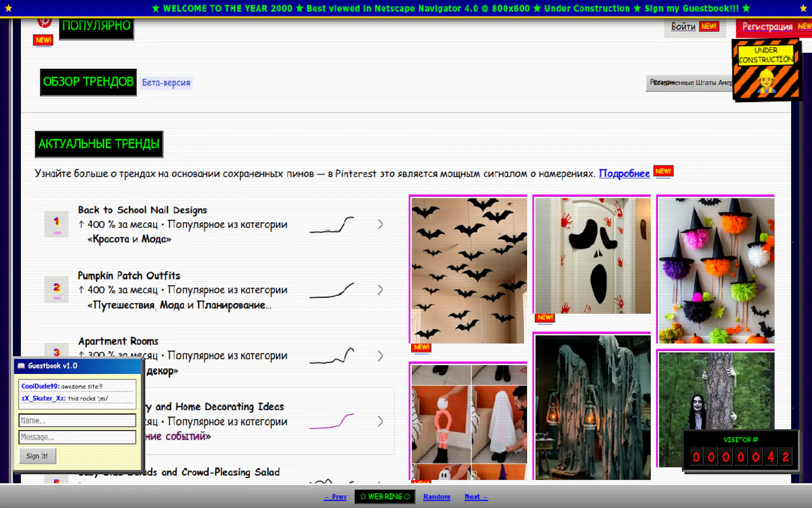Click the NEW! badge under the Pinterest logo

pos(43,40)
